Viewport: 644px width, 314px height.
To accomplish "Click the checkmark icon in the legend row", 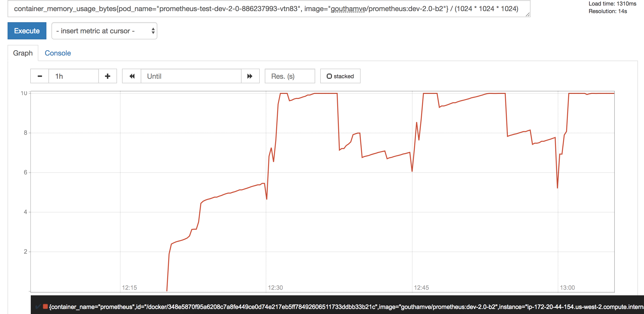I will tap(38, 307).
